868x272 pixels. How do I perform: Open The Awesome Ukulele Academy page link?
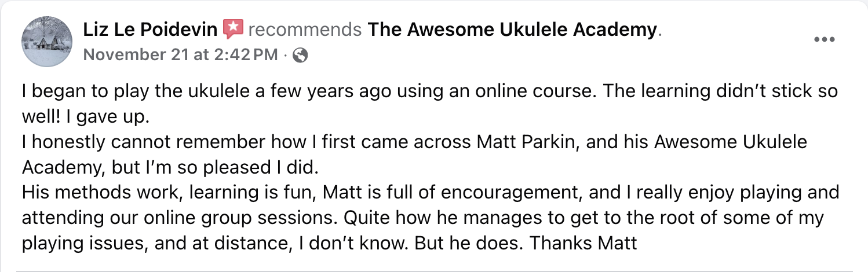512,29
